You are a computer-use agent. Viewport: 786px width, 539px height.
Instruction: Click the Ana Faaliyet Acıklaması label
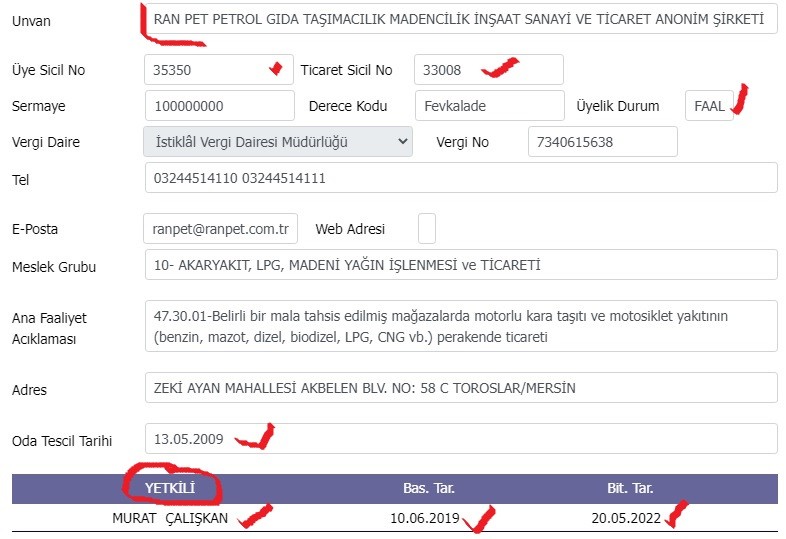(49, 328)
